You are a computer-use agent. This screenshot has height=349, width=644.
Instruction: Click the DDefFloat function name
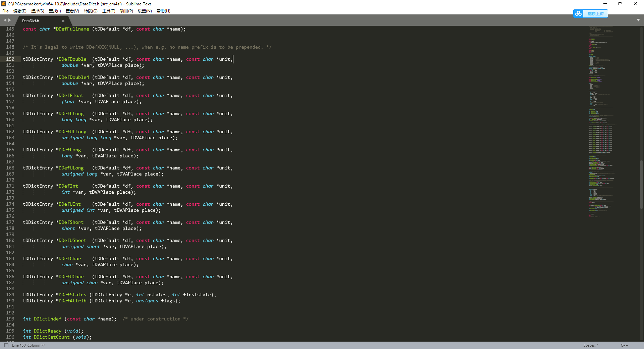71,96
